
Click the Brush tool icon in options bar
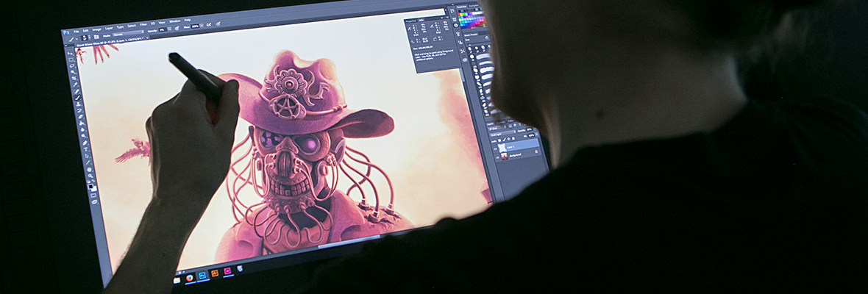pos(70,40)
